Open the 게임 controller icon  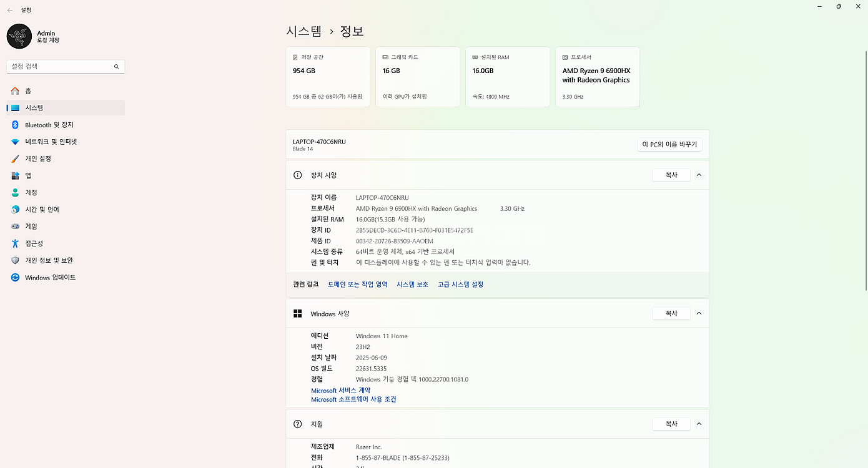pyautogui.click(x=15, y=227)
